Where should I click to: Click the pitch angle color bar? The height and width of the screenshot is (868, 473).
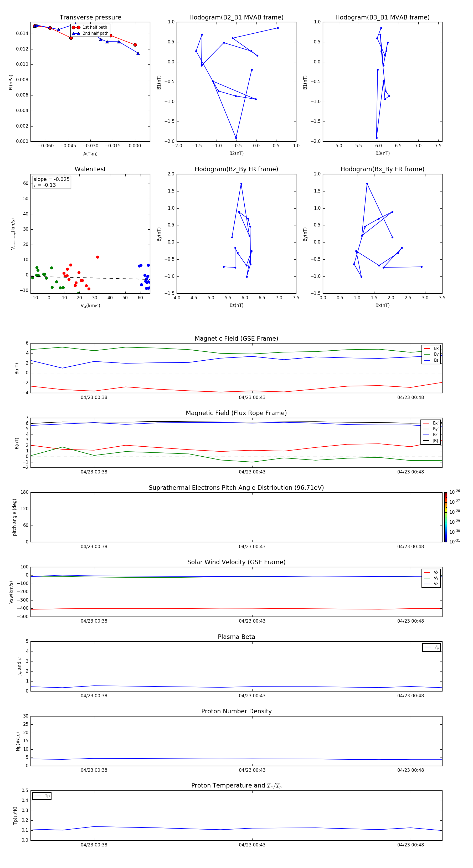pos(446,517)
